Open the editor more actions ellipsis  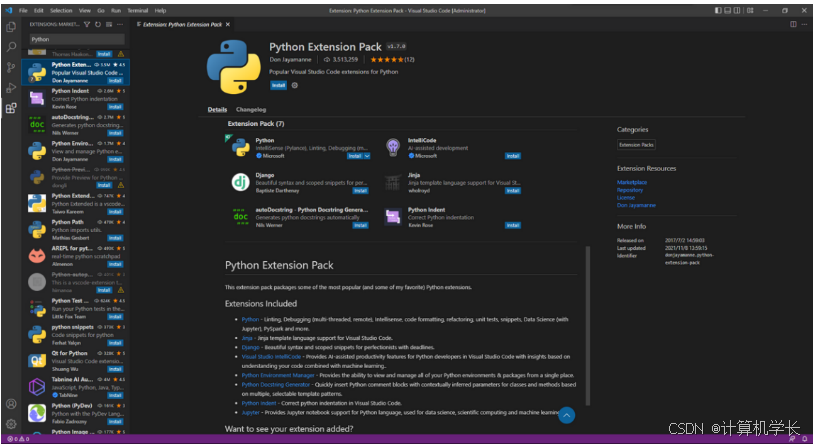click(804, 24)
